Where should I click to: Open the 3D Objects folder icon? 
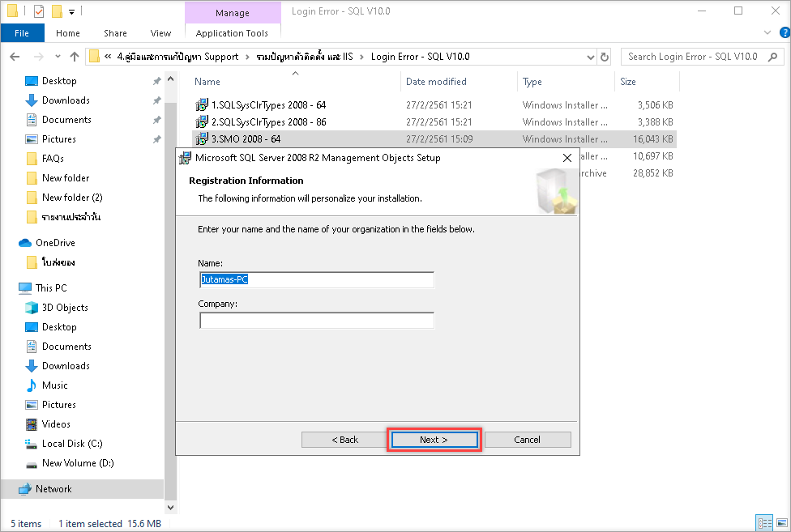point(32,308)
